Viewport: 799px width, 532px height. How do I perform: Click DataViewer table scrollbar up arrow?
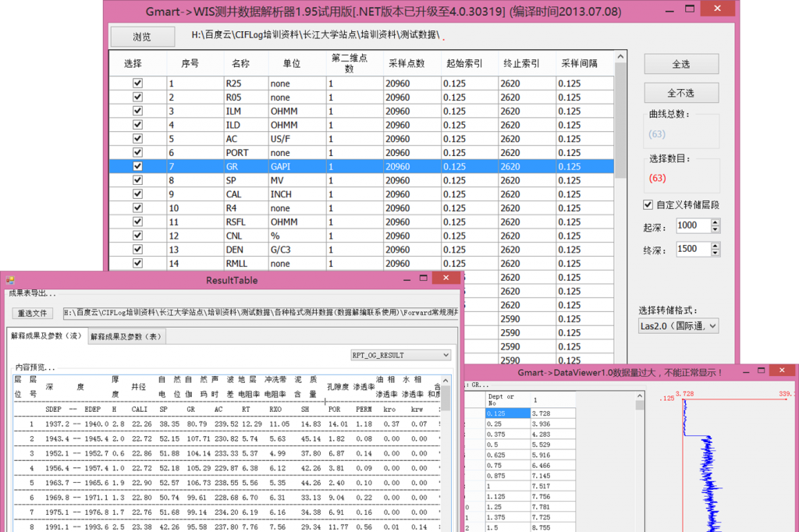640,396
